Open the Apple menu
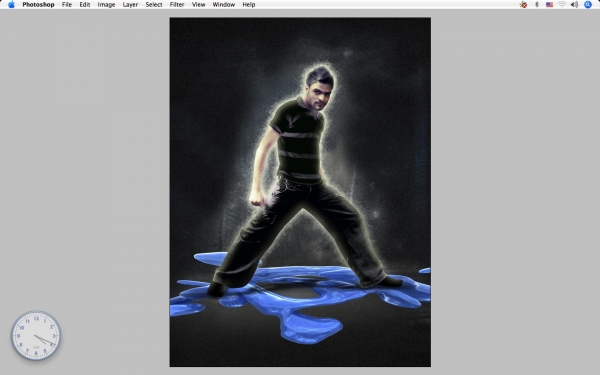600x375 pixels. pos(11,5)
